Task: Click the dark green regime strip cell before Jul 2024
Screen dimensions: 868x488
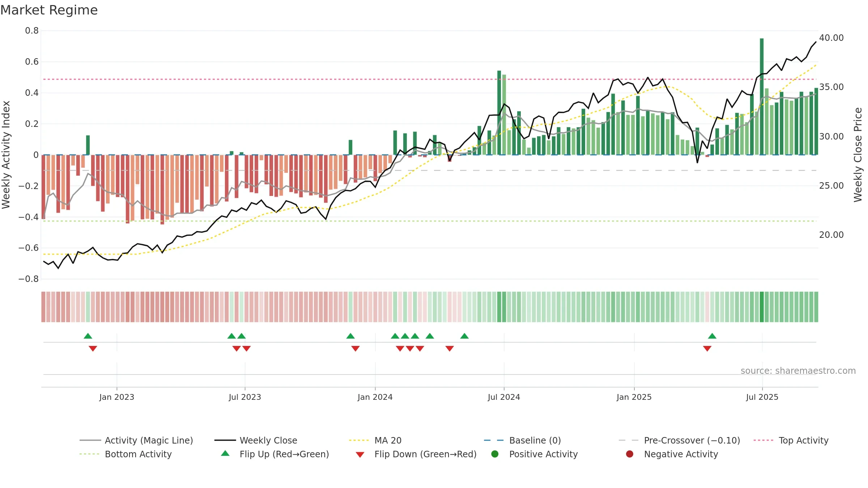Action: tap(499, 307)
